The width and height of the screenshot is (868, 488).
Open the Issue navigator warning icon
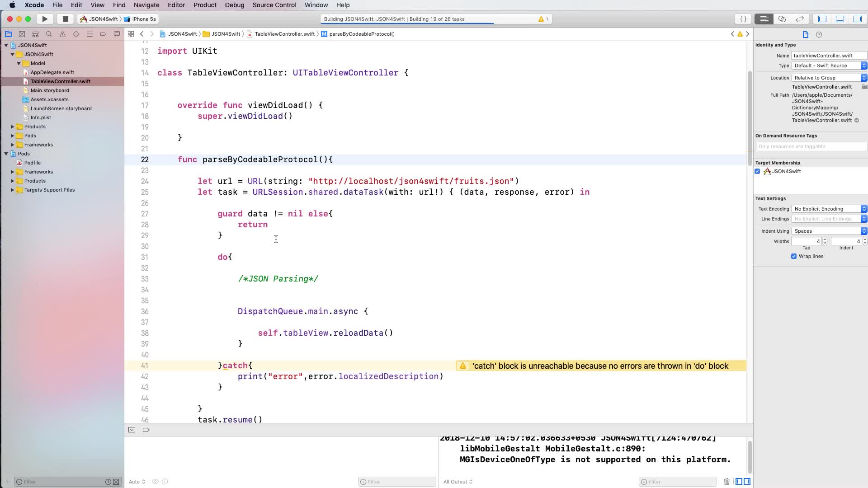[x=62, y=34]
